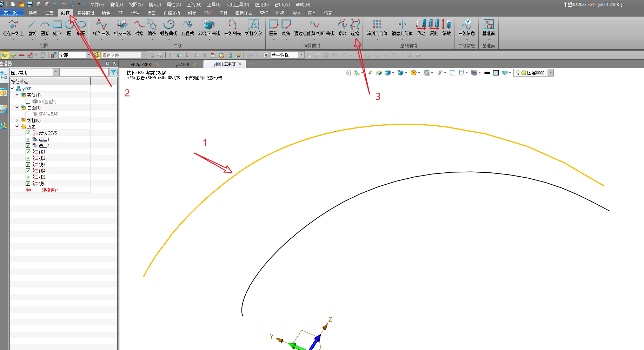The image size is (644, 350).
Task: Select the 桥接 (Bridge) curve tool
Action: 139,28
